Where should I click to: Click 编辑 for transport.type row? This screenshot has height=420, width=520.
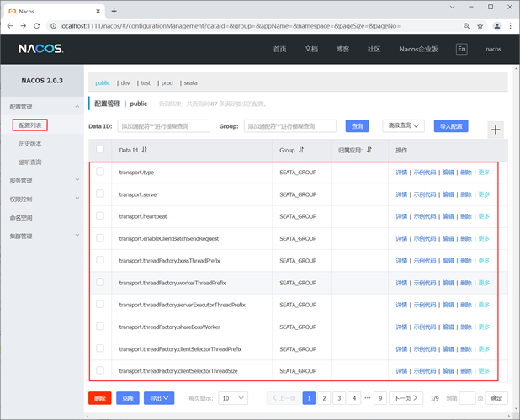coord(448,173)
